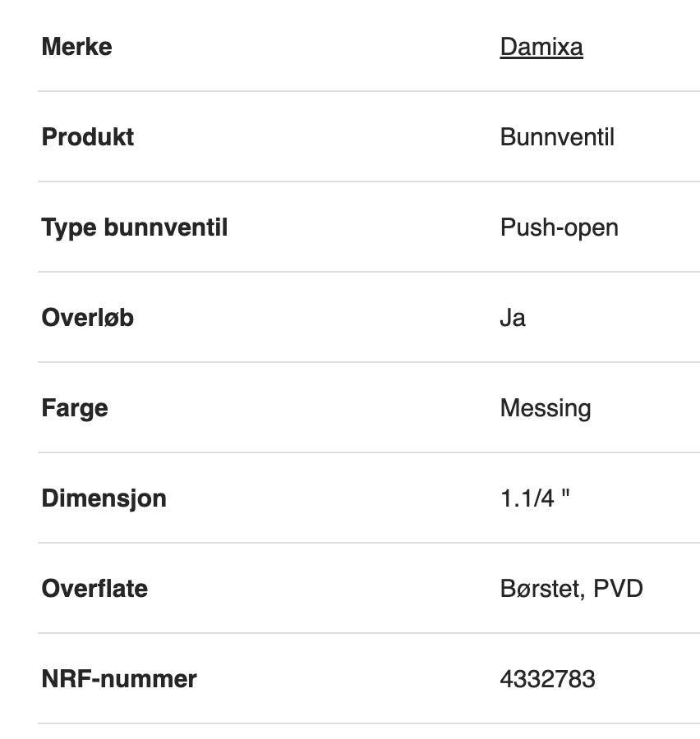
Task: Select the Push-open value text
Action: click(559, 227)
